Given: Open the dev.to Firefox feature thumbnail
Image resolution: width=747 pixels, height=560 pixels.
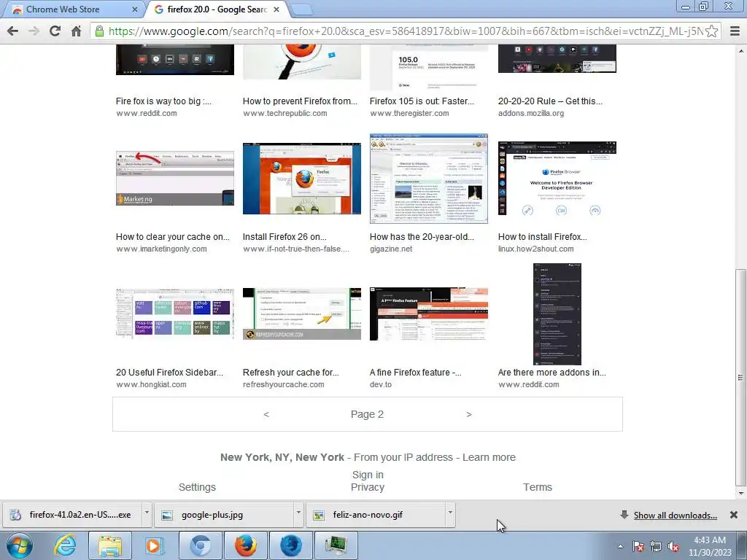Looking at the screenshot, I should [428, 314].
